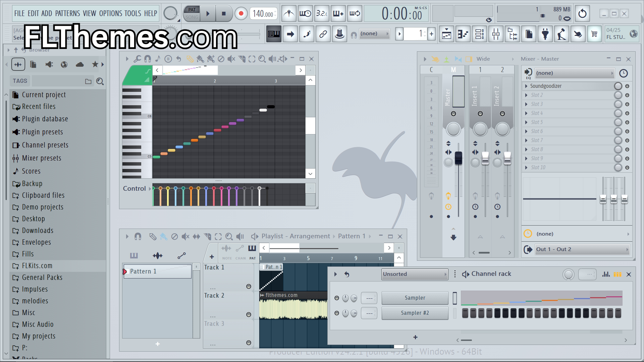Open the playlist view from toolbar

(x=447, y=34)
